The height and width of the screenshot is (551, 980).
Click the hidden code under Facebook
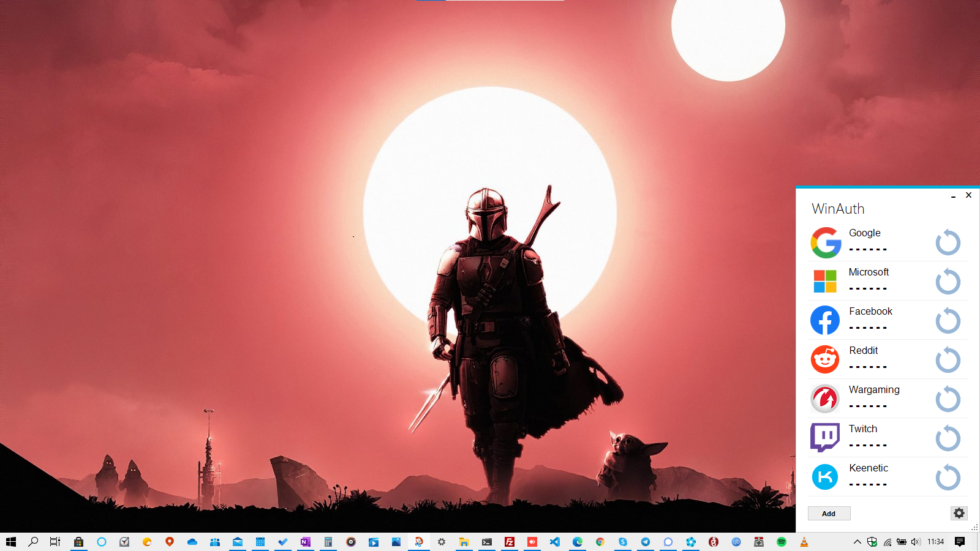pos(868,328)
